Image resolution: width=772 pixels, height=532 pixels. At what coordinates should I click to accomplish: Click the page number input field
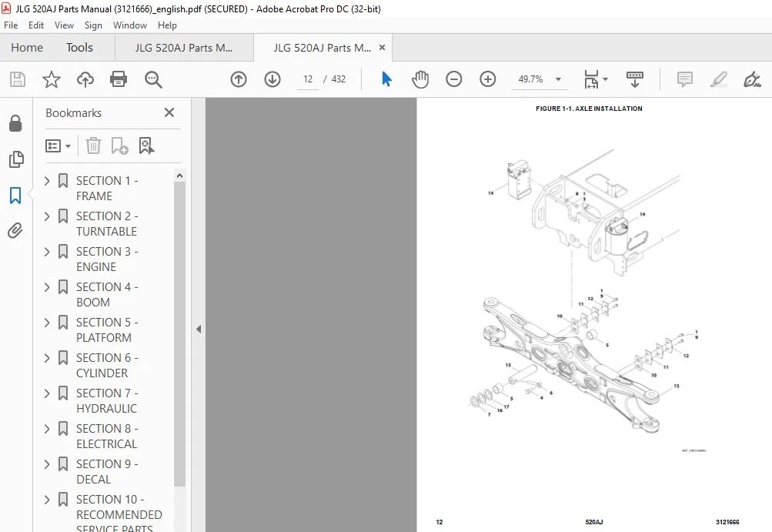coord(308,79)
